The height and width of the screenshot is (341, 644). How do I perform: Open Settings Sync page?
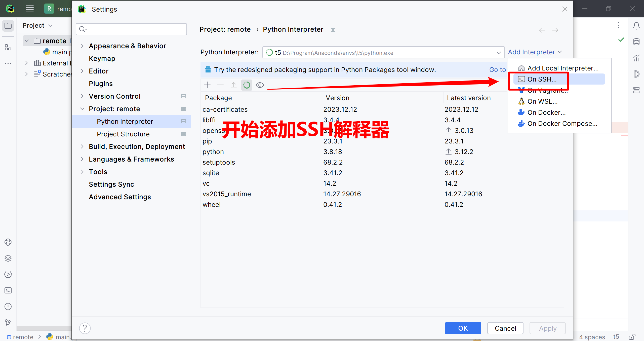[111, 184]
